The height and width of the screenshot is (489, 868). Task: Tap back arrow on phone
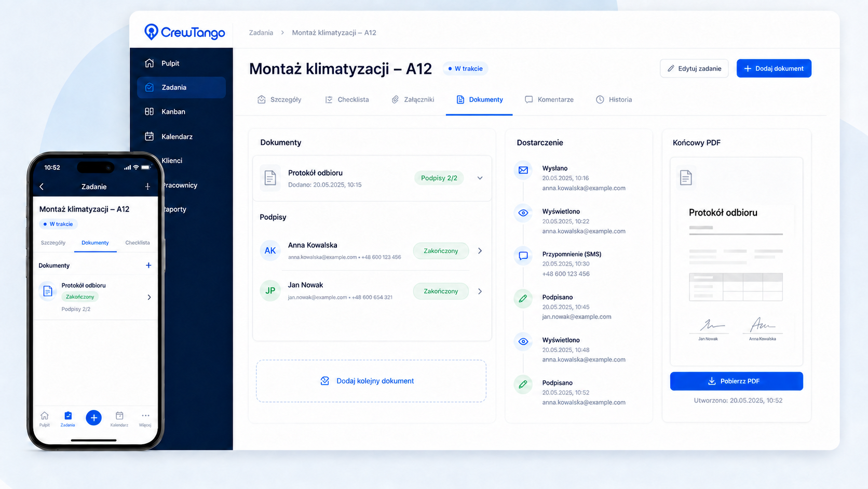click(42, 187)
